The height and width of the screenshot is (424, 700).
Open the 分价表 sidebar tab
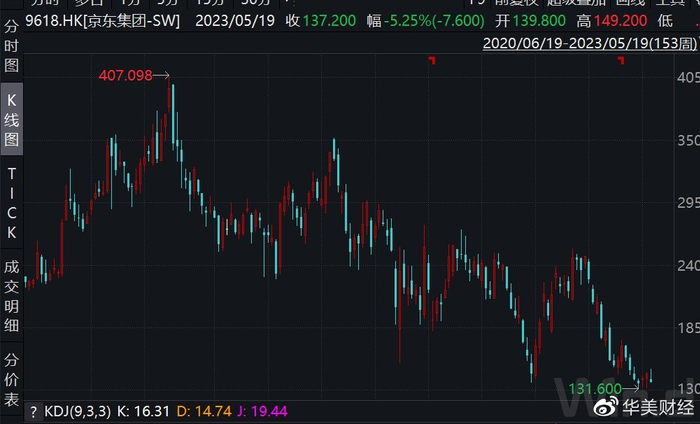(12, 378)
